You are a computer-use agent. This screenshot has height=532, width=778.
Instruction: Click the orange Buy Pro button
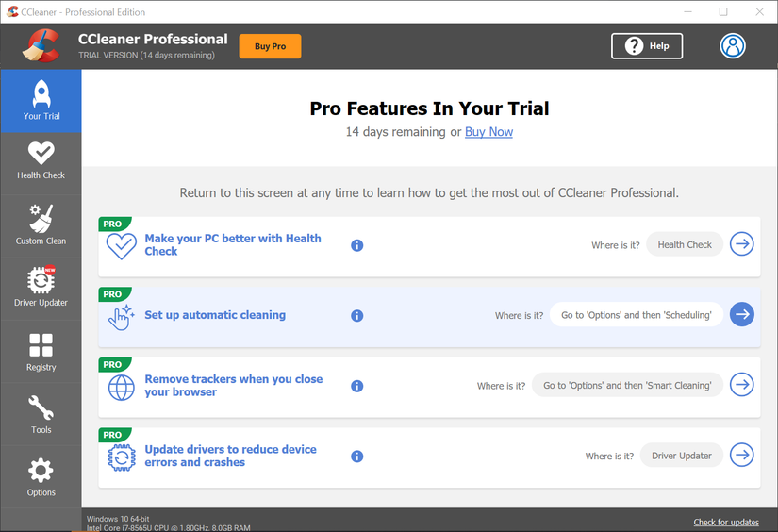tap(270, 46)
